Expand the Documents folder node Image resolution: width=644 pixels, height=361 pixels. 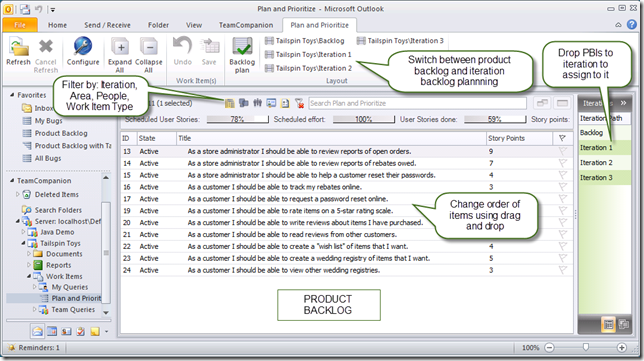(29, 254)
